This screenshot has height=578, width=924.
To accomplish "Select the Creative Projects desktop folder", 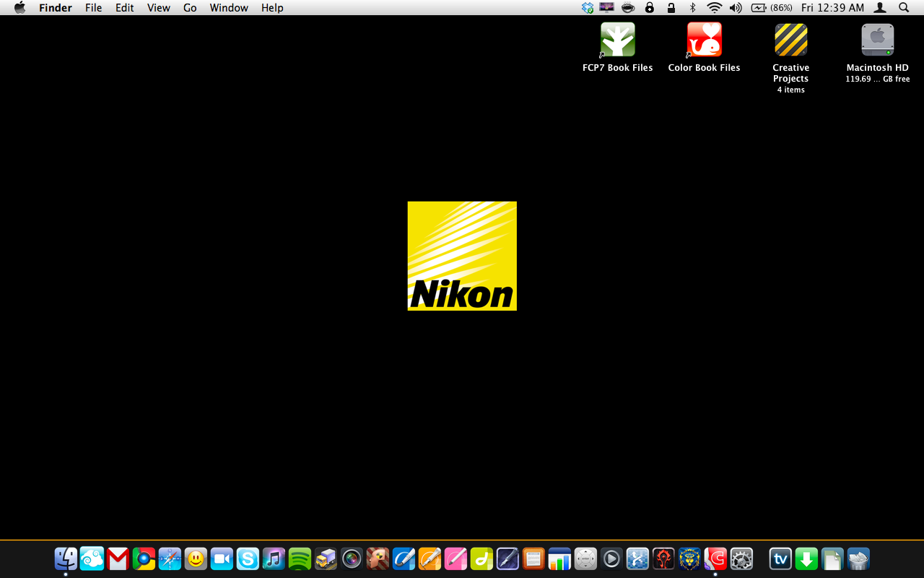I will [791, 40].
